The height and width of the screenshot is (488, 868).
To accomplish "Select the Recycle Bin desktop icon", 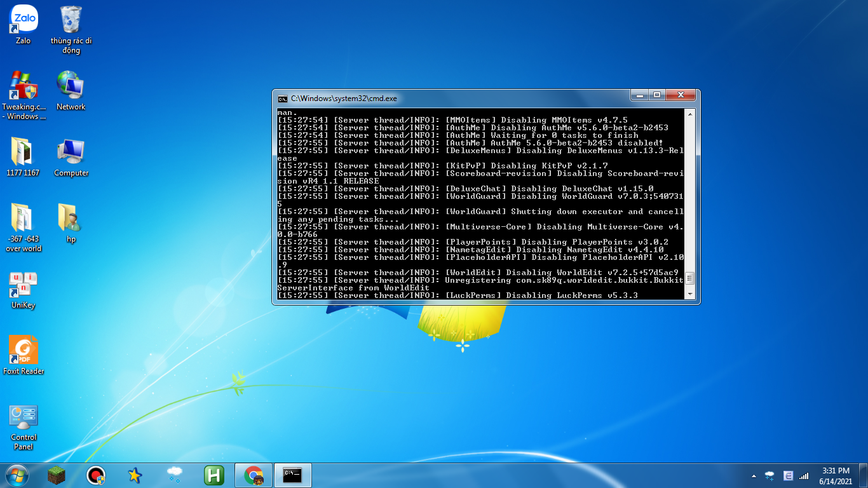I will click(71, 19).
